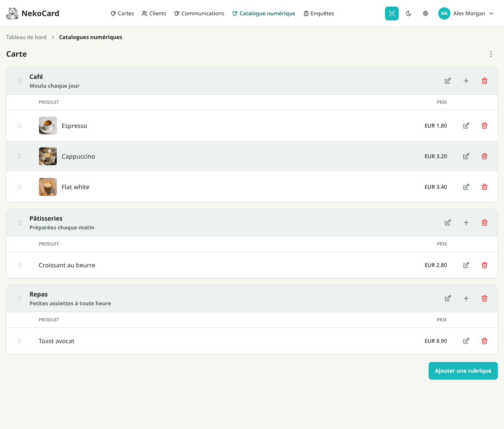
Task: Add a product to Repas section
Action: 466,298
